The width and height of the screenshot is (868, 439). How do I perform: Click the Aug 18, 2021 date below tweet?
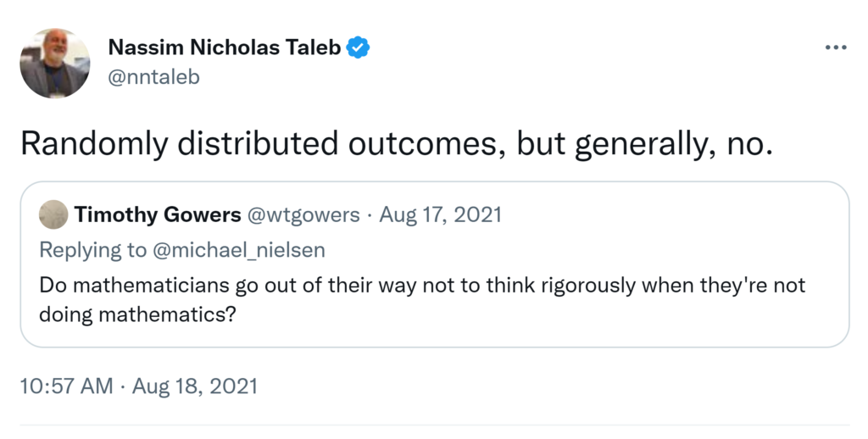pyautogui.click(x=194, y=386)
